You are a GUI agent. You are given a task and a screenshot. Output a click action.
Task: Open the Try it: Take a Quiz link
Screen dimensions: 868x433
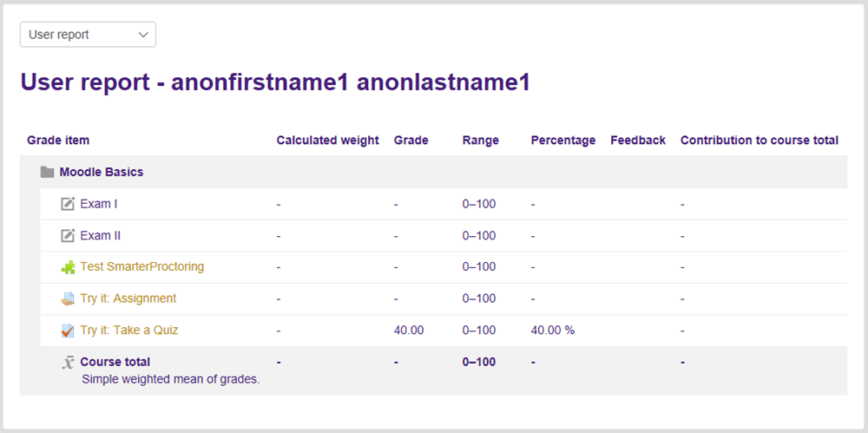pyautogui.click(x=129, y=330)
